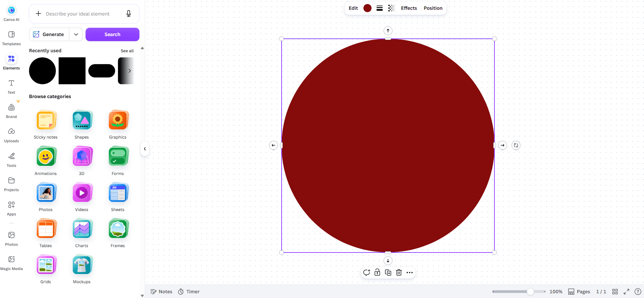The height and width of the screenshot is (298, 644).
Task: Open Effects in the toolbar
Action: tap(409, 8)
